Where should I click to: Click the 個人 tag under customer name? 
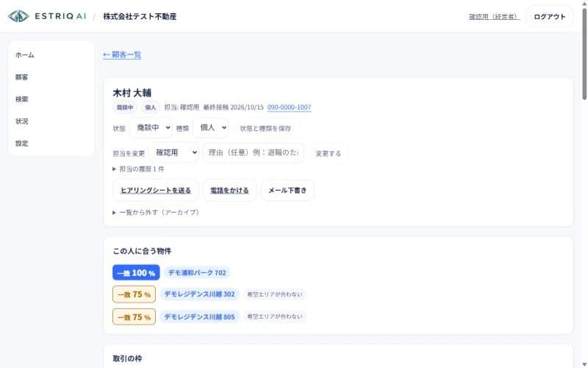(151, 107)
